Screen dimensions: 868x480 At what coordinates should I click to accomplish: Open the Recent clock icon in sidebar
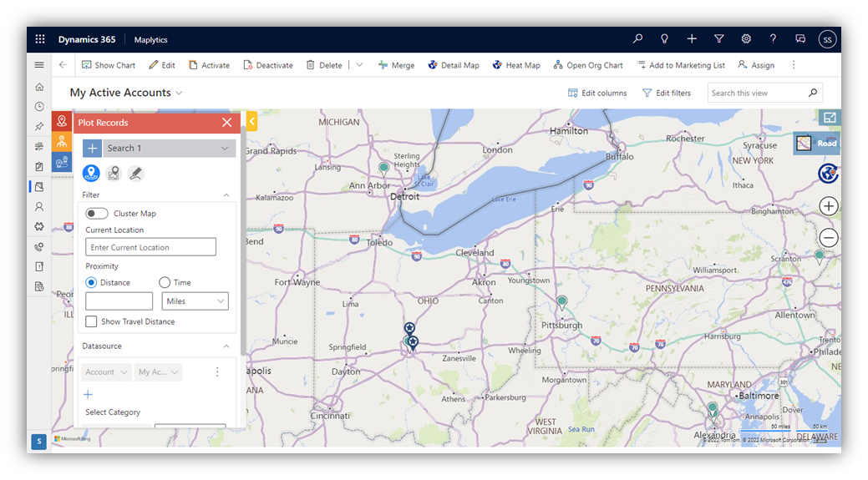[38, 107]
